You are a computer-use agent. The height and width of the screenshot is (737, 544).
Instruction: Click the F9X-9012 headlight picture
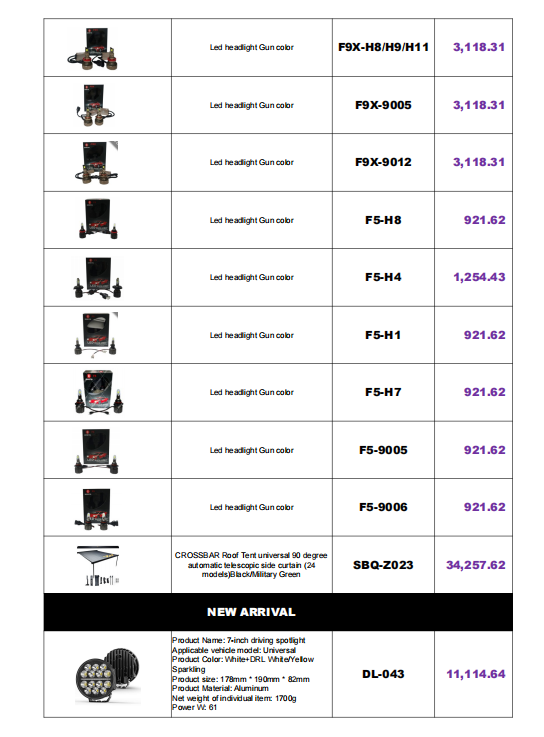[96, 163]
